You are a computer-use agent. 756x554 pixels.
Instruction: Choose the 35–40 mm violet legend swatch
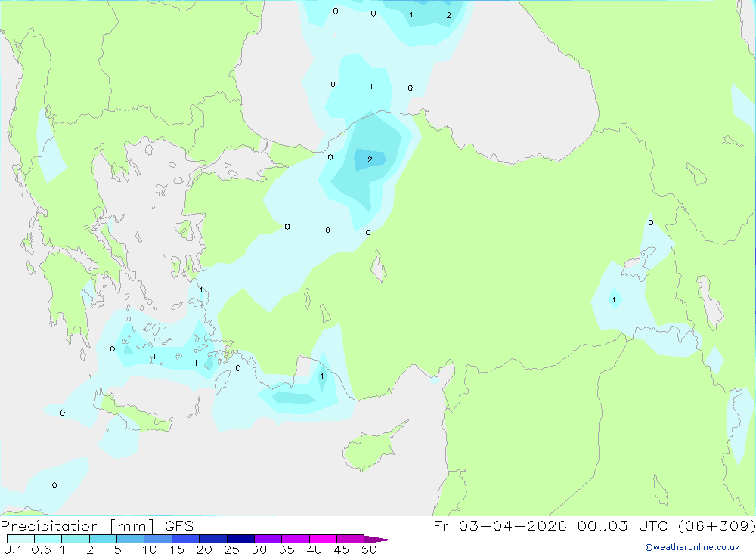tap(295, 539)
